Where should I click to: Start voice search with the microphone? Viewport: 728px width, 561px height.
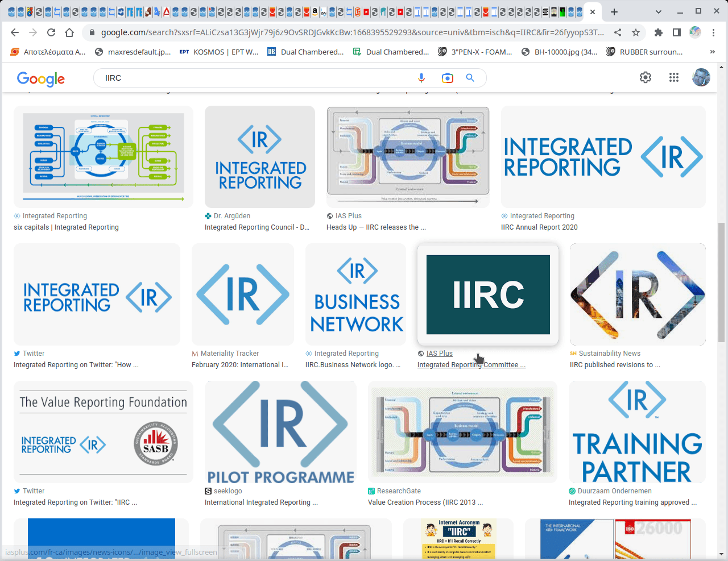421,78
